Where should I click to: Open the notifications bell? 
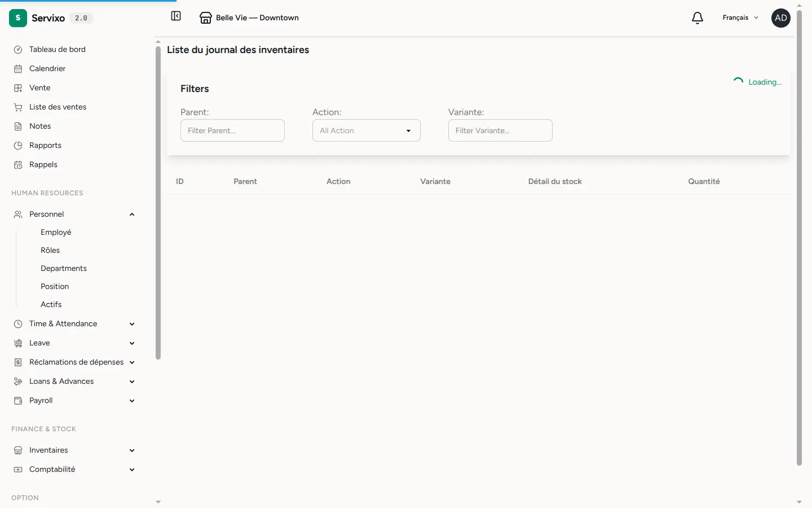pos(698,18)
